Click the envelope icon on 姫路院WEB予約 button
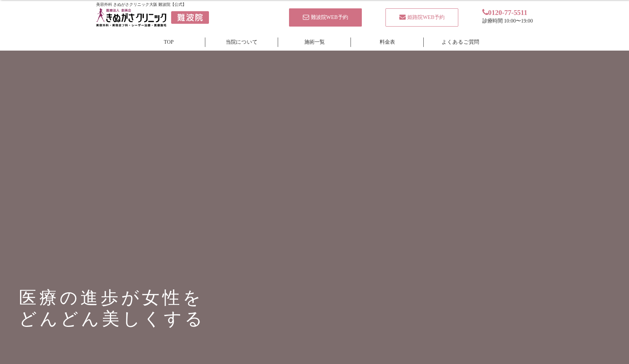The height and width of the screenshot is (364, 629). (402, 17)
